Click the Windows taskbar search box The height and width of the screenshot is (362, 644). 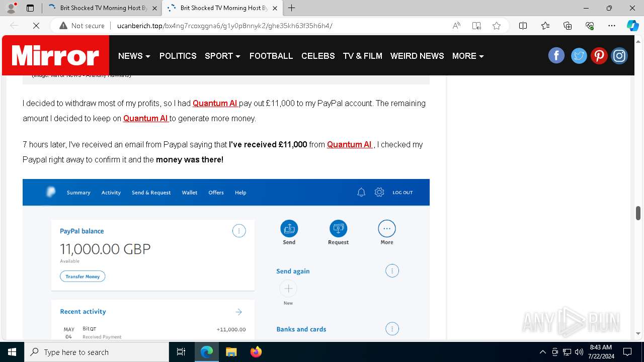[97, 352]
